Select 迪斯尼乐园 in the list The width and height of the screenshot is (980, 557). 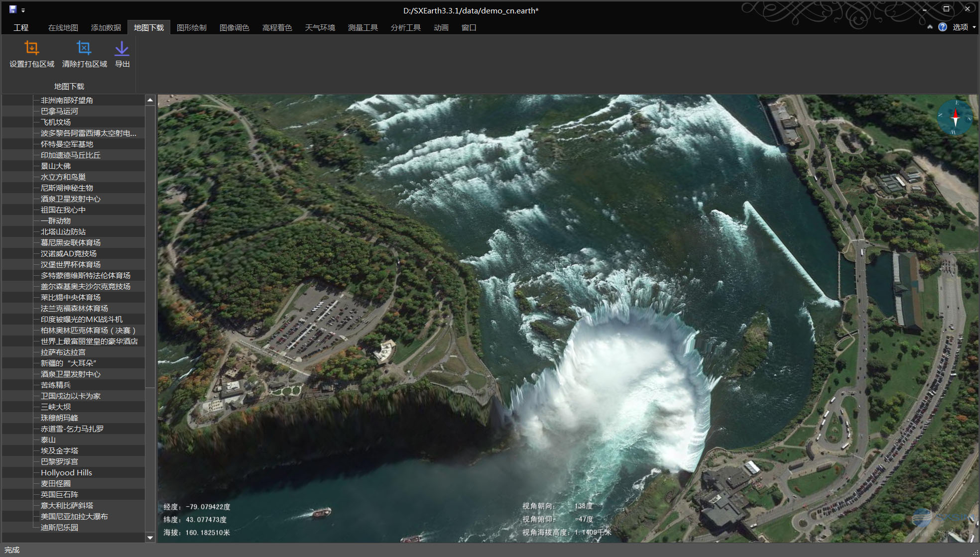pyautogui.click(x=59, y=527)
